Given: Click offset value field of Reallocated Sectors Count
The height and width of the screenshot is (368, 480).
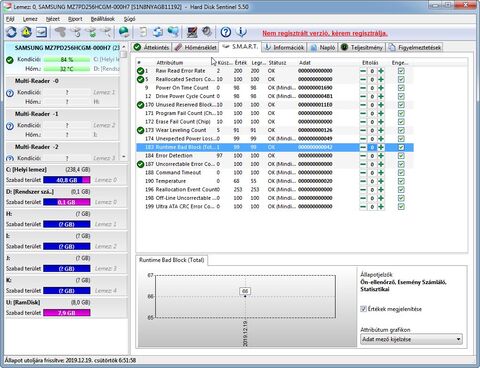Looking at the screenshot, I should click(x=372, y=79).
